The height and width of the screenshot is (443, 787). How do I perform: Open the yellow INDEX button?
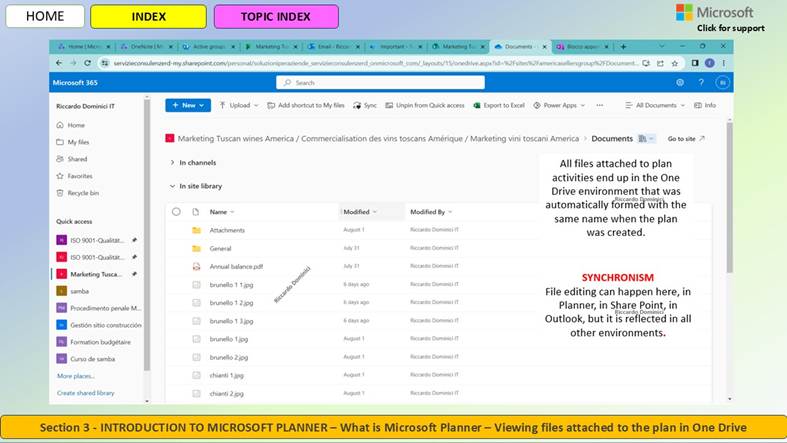[149, 17]
